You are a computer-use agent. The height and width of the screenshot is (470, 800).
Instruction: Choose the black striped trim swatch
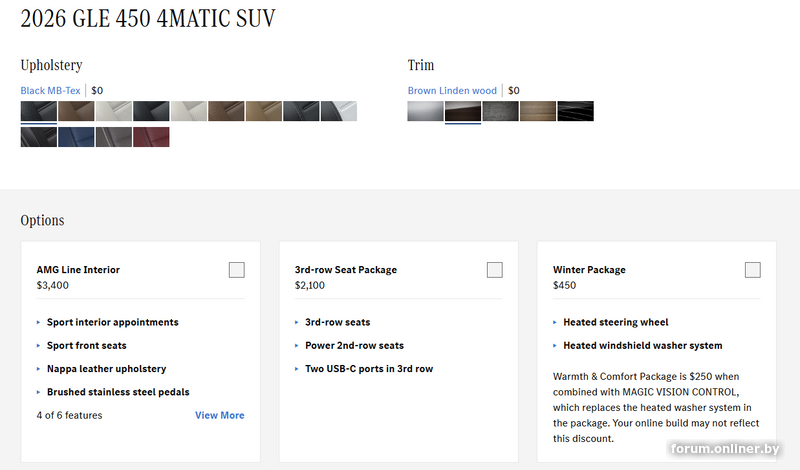click(575, 111)
